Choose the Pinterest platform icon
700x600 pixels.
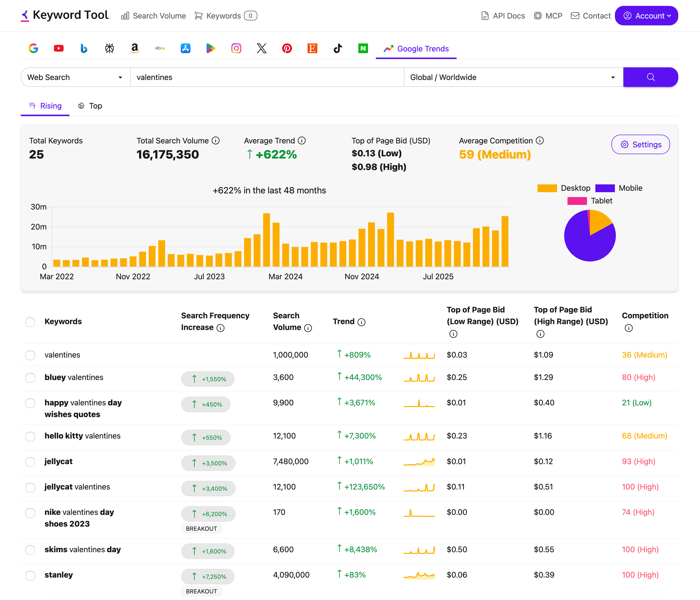(x=287, y=48)
